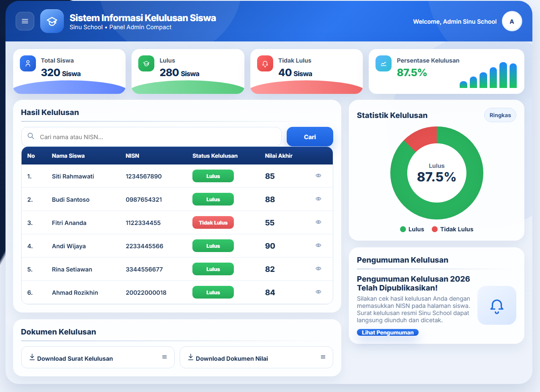This screenshot has height=392, width=540.
Task: Click final score 90
Action: tap(270, 246)
